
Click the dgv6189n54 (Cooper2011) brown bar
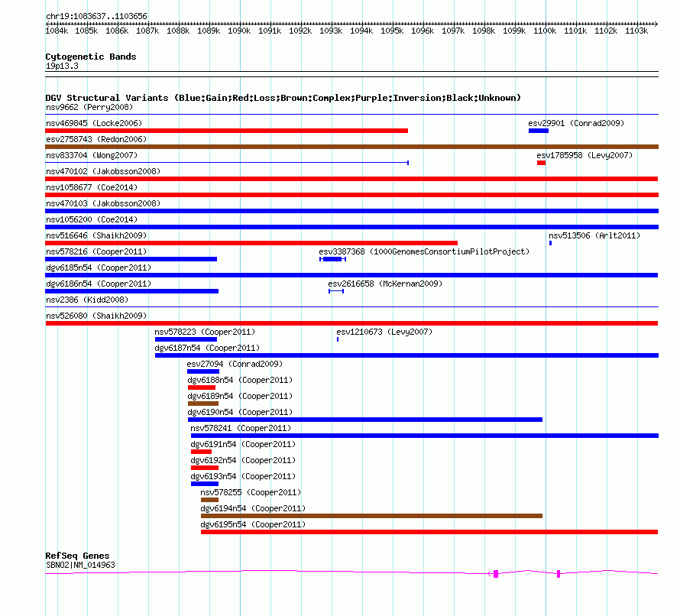pos(203,404)
